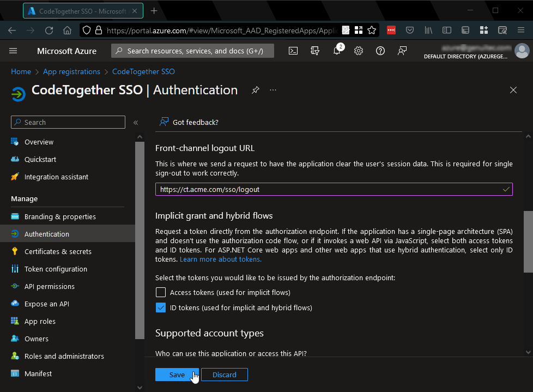Open Certificates & secrets in the sidebar

(59, 251)
